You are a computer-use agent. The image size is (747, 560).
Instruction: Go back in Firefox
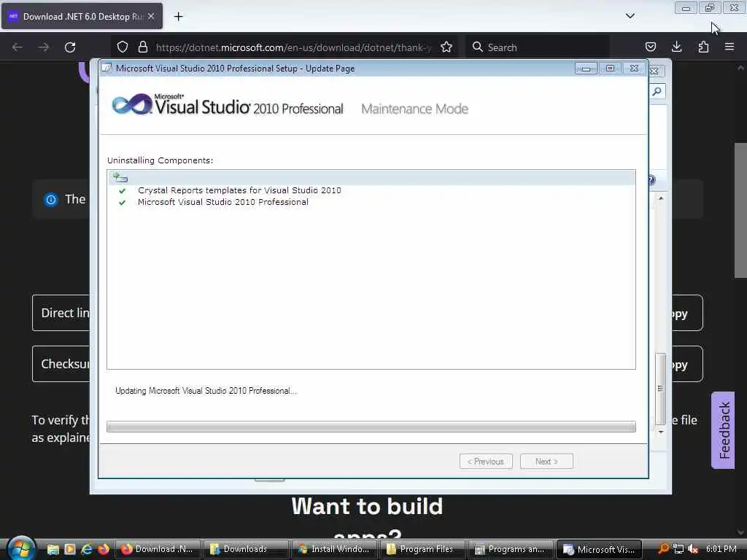pos(18,47)
